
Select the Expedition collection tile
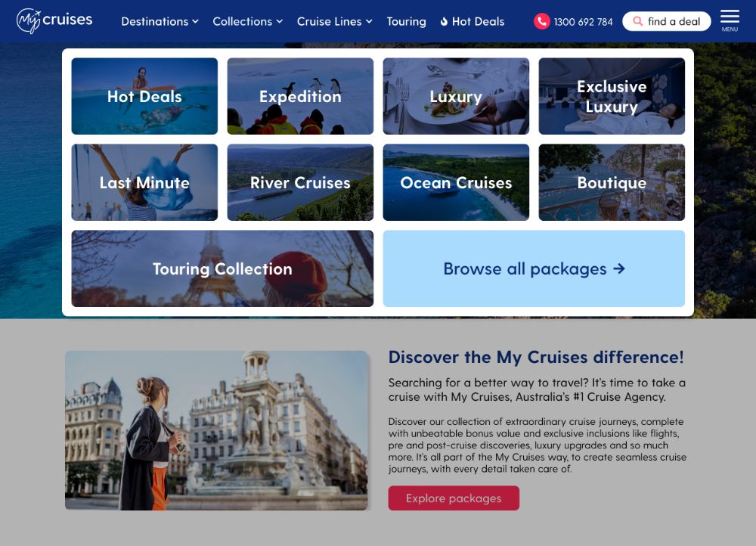pyautogui.click(x=300, y=96)
